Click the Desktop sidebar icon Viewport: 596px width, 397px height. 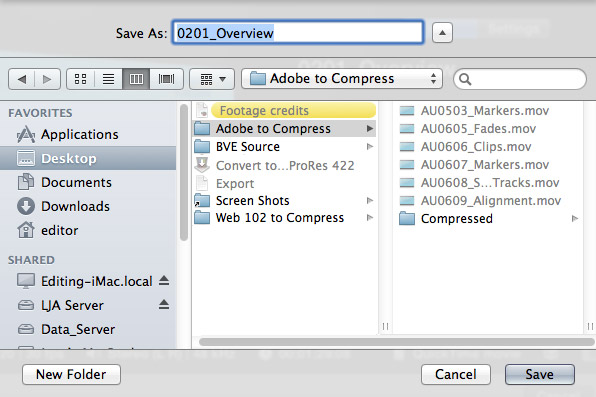[x=26, y=158]
